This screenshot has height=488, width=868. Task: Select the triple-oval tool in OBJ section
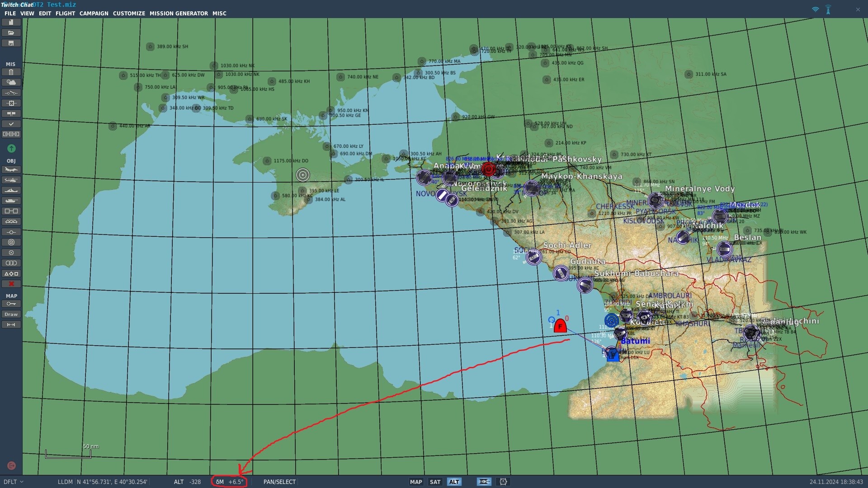tap(11, 263)
